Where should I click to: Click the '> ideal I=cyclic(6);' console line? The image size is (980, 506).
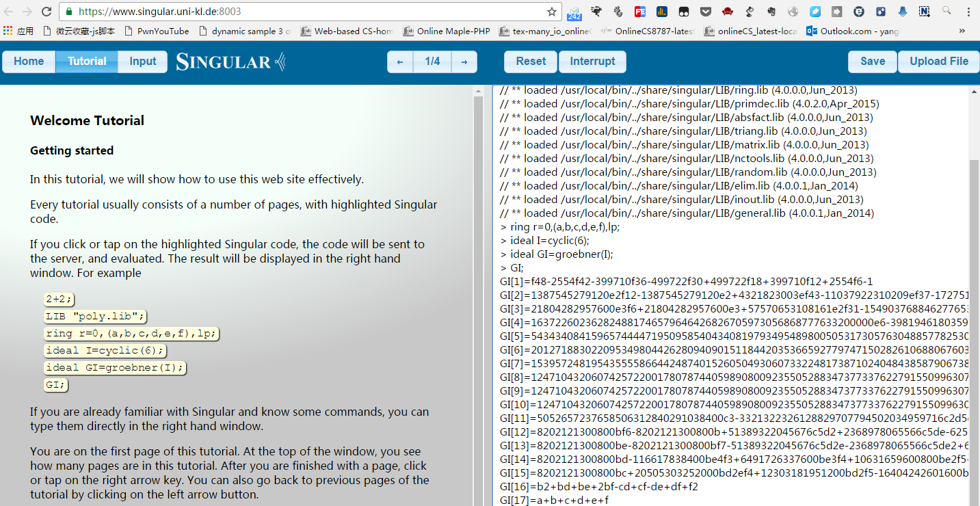pos(544,241)
